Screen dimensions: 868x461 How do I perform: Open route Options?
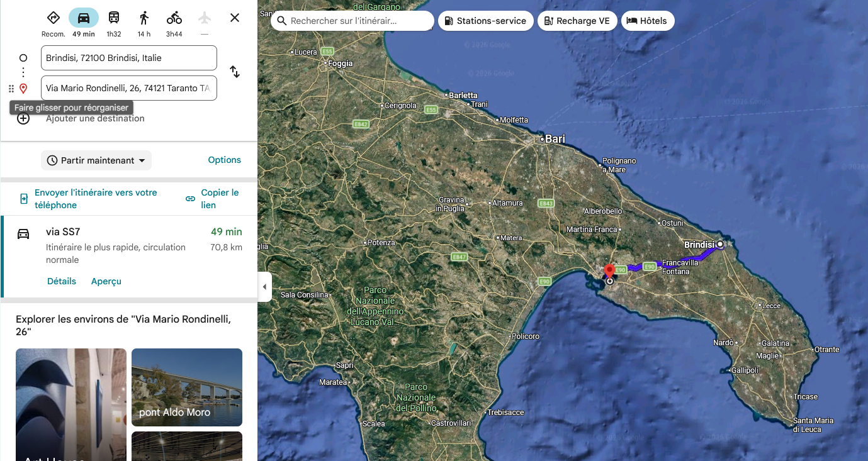click(x=225, y=160)
